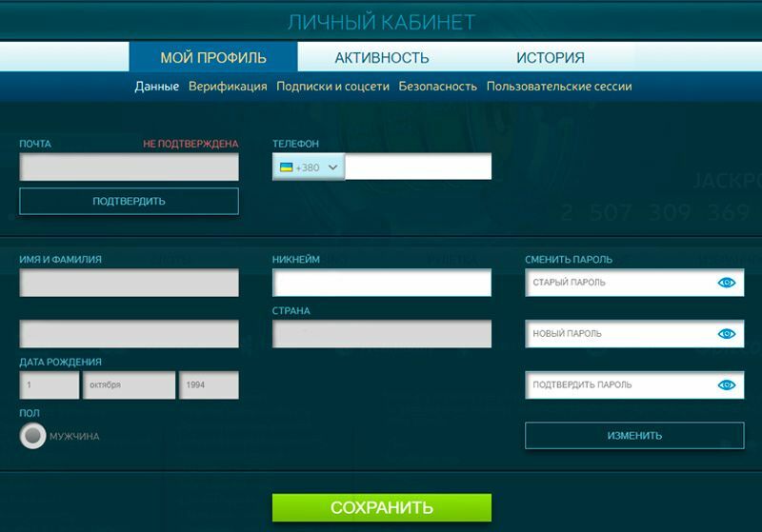Reveal the confirm password entry

(x=727, y=384)
